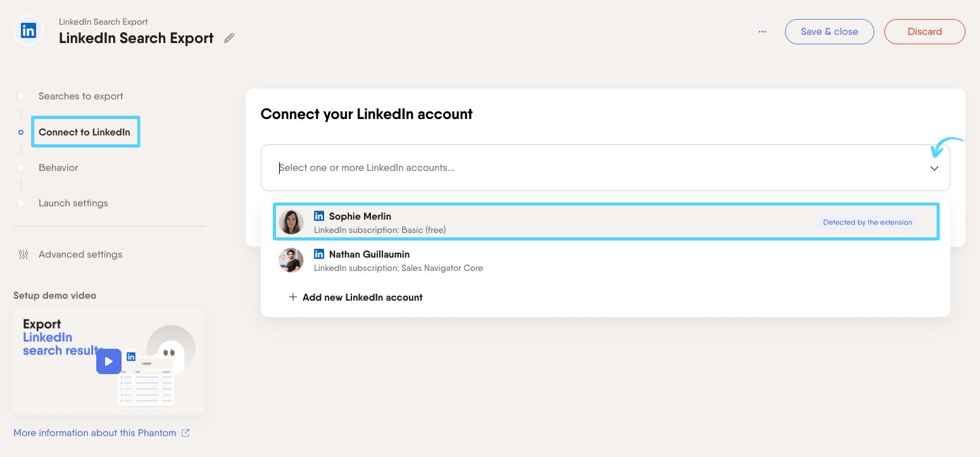Click the LinkedIn logo in the header
Screen dimensions: 980x457
28,31
